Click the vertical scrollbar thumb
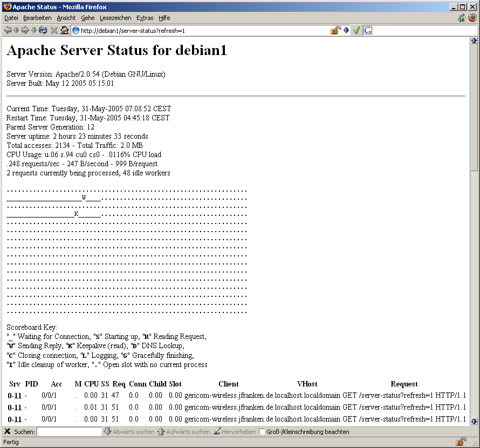Viewport: 480px width, 448px height. 474,107
